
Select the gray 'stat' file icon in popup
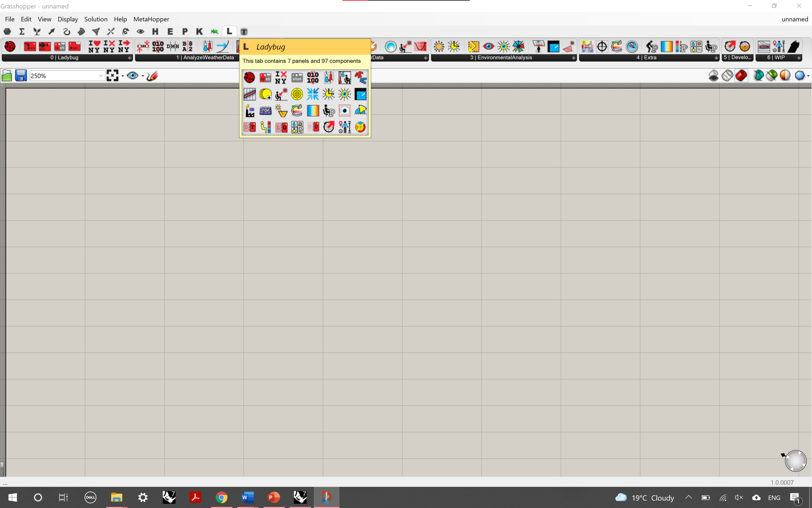pos(297,78)
